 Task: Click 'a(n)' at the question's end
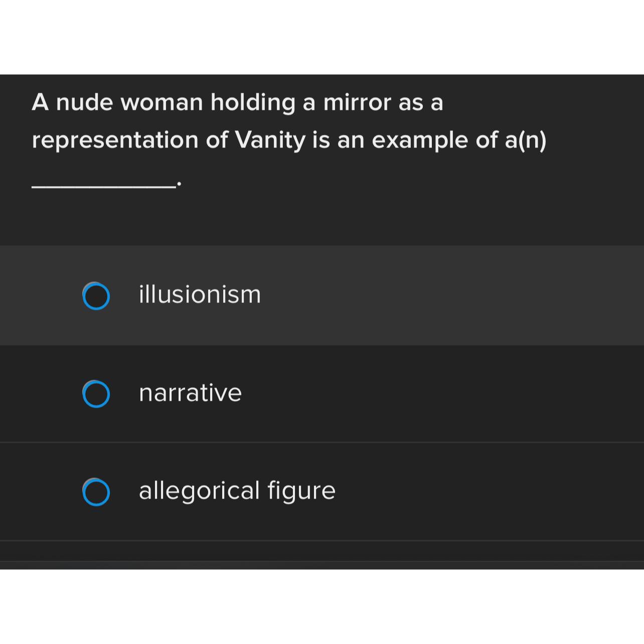pos(525,140)
